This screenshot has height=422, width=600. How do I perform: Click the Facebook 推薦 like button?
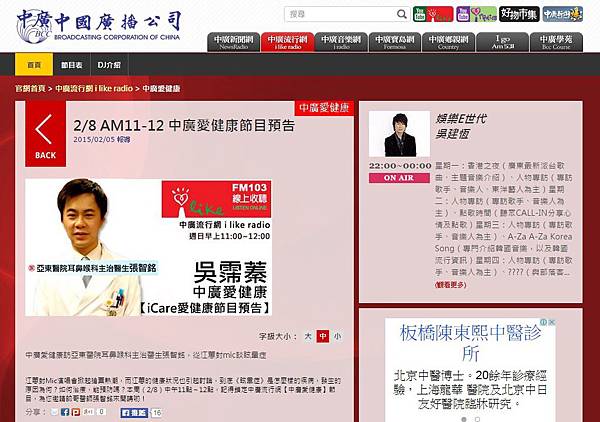pyautogui.click(x=134, y=413)
